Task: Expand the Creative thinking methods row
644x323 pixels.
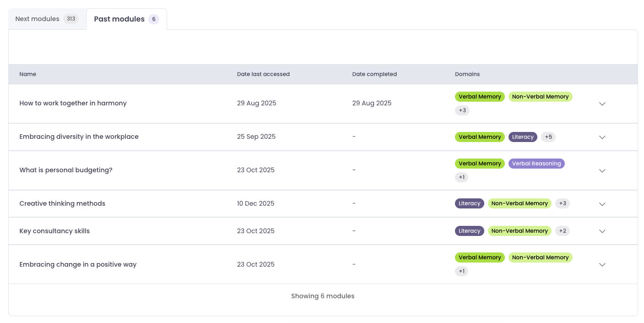Action: (602, 204)
